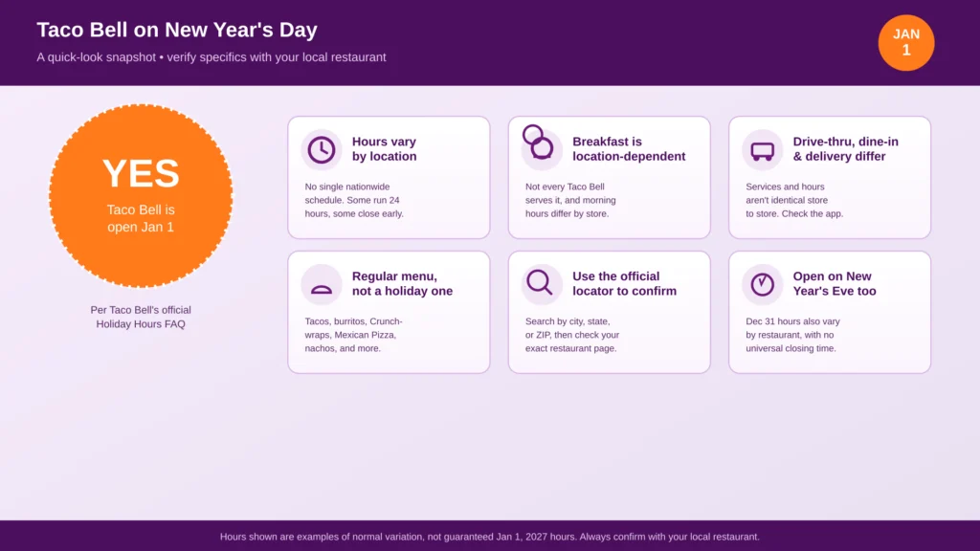The width and height of the screenshot is (980, 551).
Task: Click the 'No single nationwide schedule' description
Action: tap(354, 200)
